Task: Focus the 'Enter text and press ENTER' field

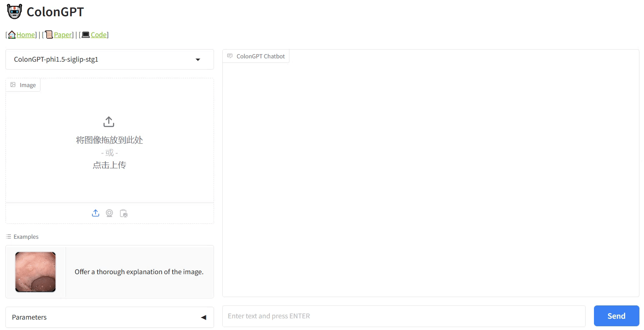Action: (403, 316)
